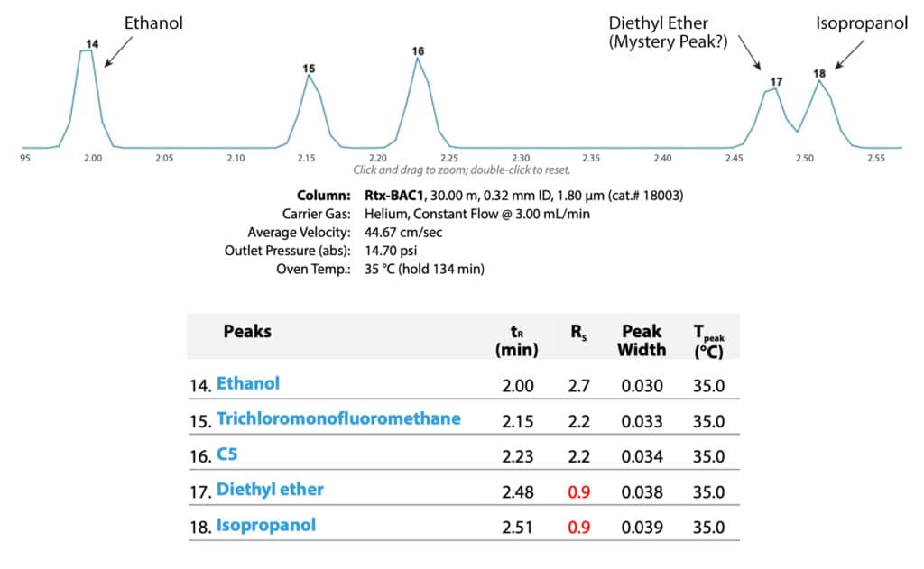Click the Isopropanol link in peaks table
Viewport: 924px width, 569px height.
(x=266, y=525)
